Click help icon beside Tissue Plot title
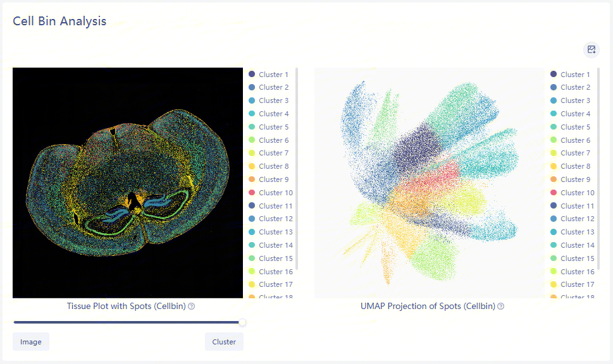The width and height of the screenshot is (613, 364). [192, 306]
